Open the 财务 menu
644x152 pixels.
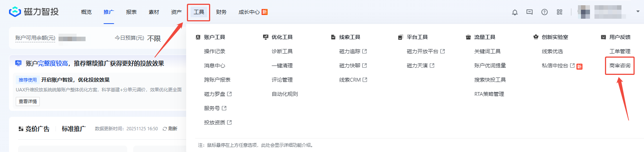tap(221, 12)
